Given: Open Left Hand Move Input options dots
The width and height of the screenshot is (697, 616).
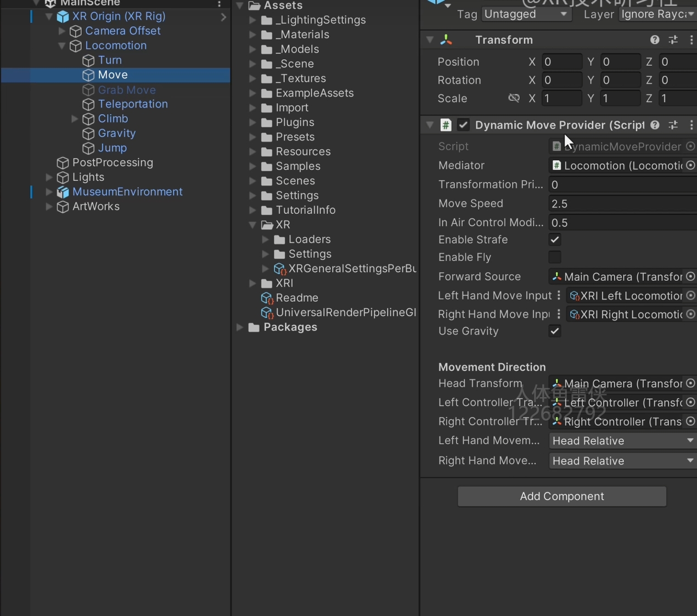Looking at the screenshot, I should tap(559, 295).
